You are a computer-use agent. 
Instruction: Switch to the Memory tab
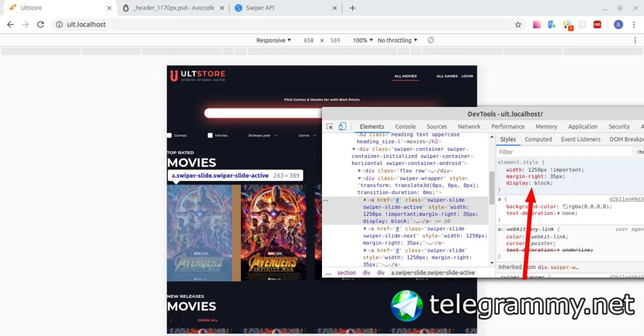coord(546,127)
